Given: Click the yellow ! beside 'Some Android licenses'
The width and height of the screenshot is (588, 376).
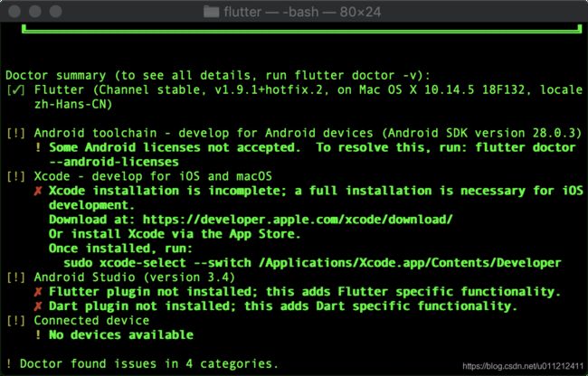Looking at the screenshot, I should pyautogui.click(x=38, y=147).
